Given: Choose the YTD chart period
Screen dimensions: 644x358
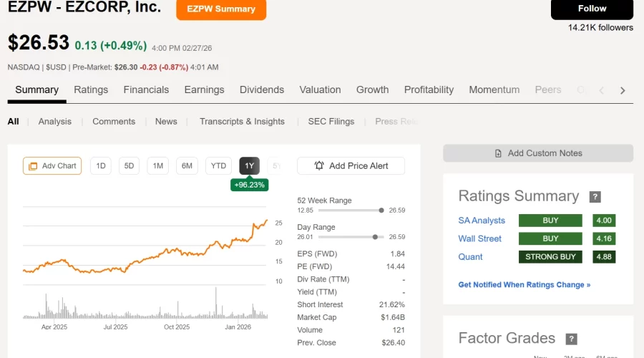Looking at the screenshot, I should click(x=218, y=166).
